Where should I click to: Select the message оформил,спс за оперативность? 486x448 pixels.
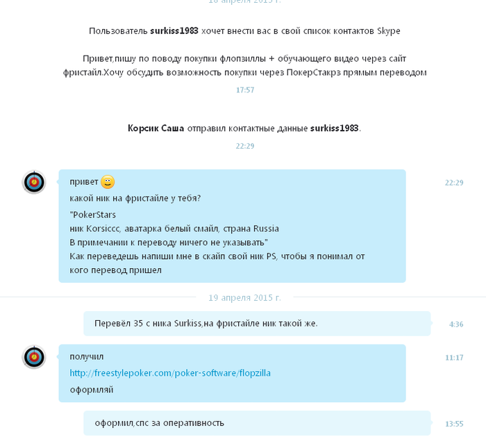(257, 423)
